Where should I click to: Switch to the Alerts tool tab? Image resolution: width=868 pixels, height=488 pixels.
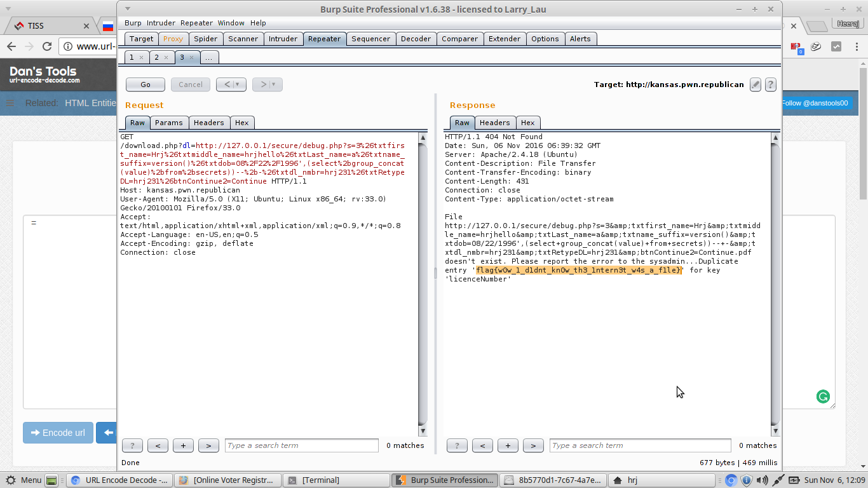(x=580, y=39)
